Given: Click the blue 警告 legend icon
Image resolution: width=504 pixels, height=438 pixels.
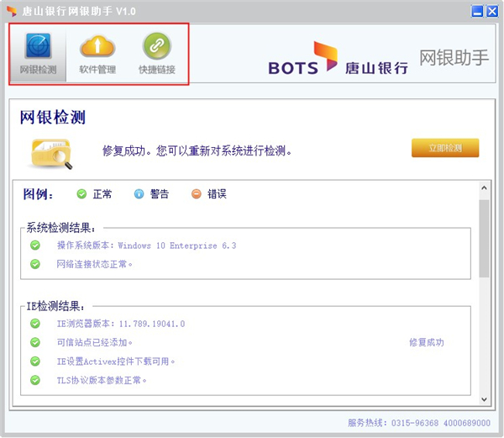Looking at the screenshot, I should click(139, 194).
